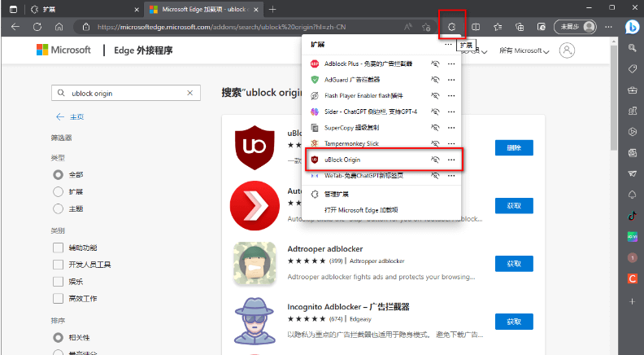644x355 pixels.
Task: Open more options for AdGuard
Action: coord(451,80)
